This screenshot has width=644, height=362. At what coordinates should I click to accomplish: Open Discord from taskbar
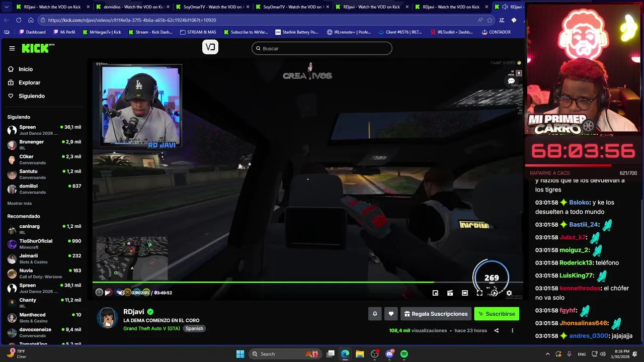point(389,354)
